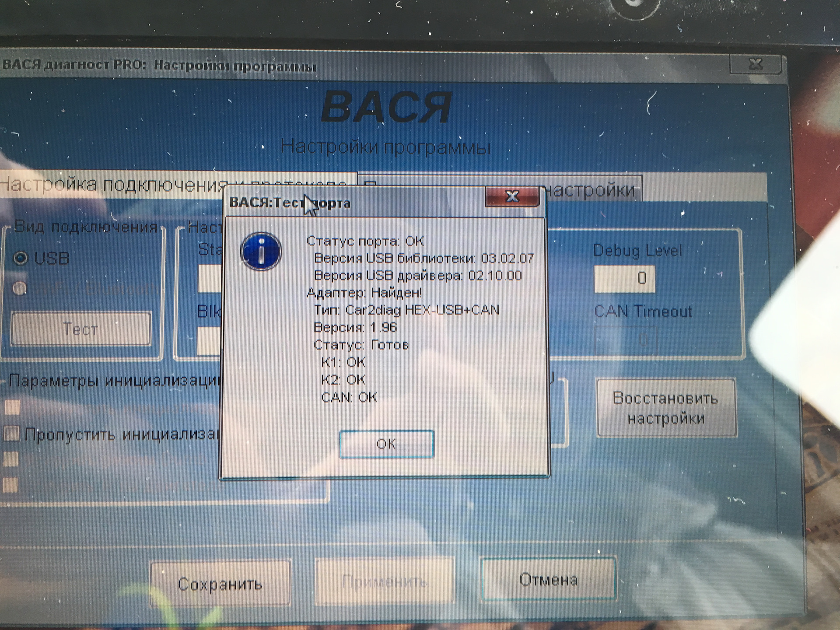Click the text 'Статус порта: OK'
The image size is (840, 630).
(365, 241)
